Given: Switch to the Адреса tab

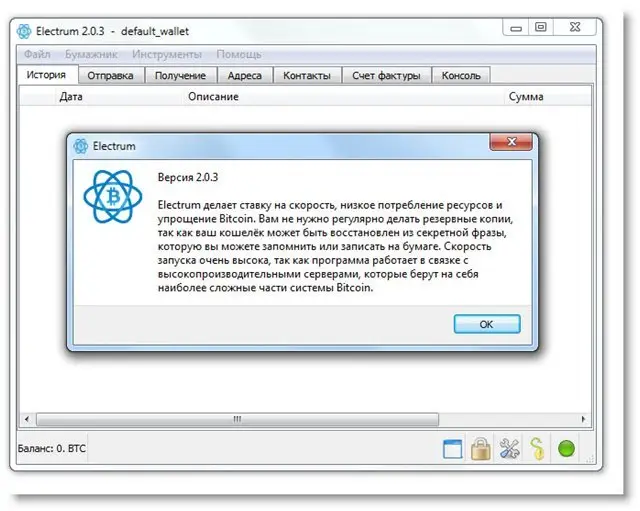Looking at the screenshot, I should click(244, 76).
